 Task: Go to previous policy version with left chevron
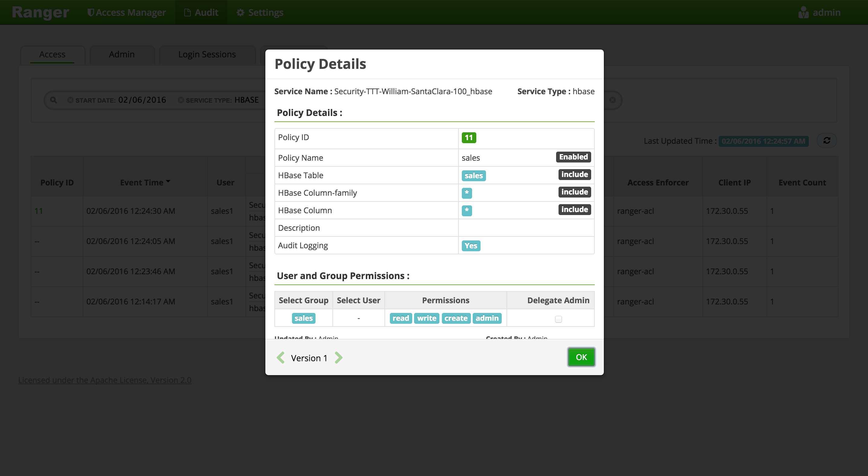(x=281, y=358)
